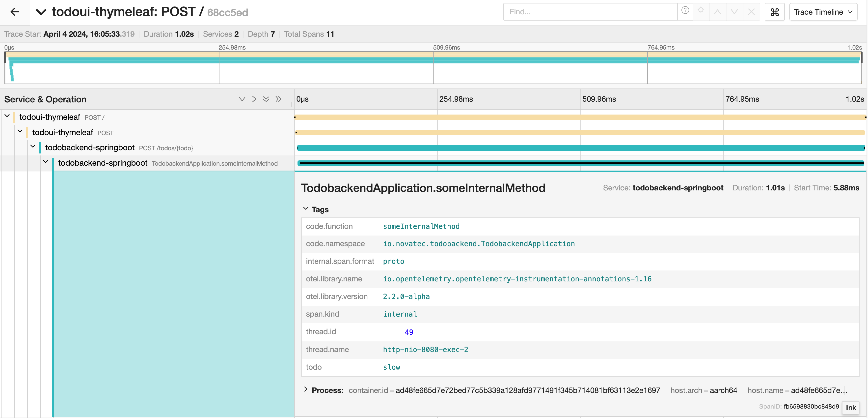The image size is (868, 418).
Task: Click the otel.library.version value 2.2.0-alpha
Action: [x=406, y=297]
